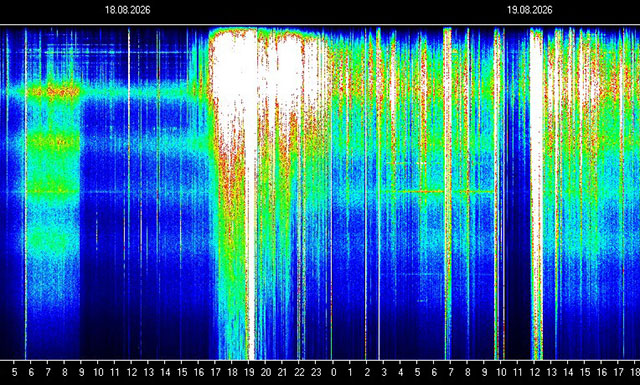Click the 19.08.2026 date label

tap(530, 10)
